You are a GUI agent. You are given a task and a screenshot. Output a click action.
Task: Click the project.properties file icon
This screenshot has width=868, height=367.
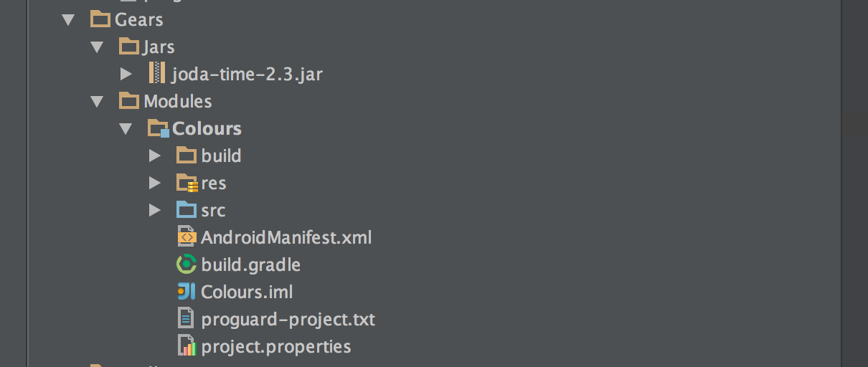(187, 346)
